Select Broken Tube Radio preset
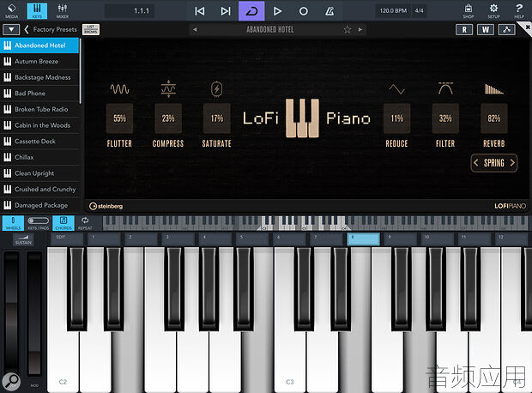The width and height of the screenshot is (532, 393). [x=39, y=109]
